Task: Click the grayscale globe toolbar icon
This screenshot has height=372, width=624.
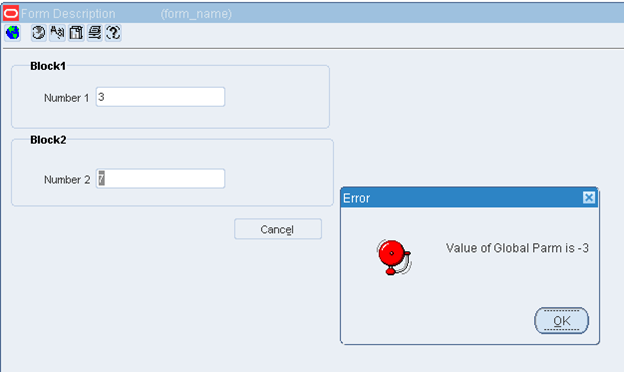Action: coord(39,33)
